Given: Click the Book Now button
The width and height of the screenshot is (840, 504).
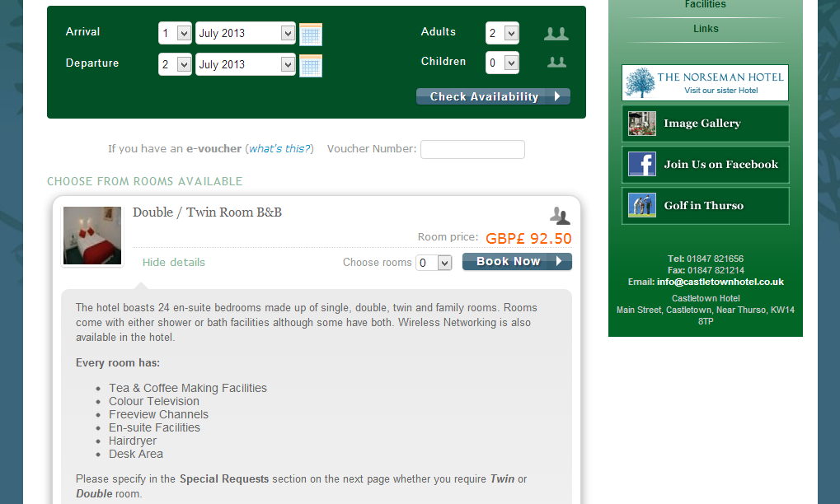Looking at the screenshot, I should pos(517,262).
